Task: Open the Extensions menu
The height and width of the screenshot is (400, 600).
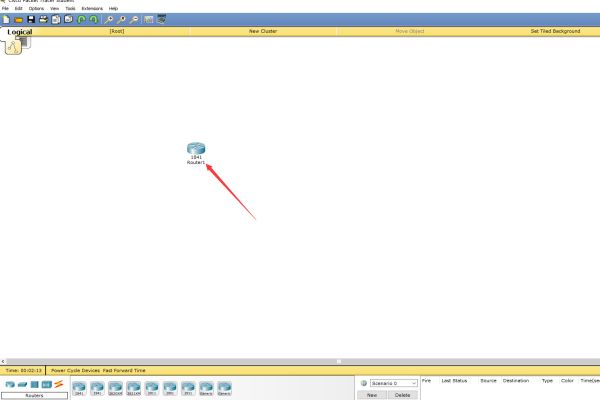Action: coord(92,8)
